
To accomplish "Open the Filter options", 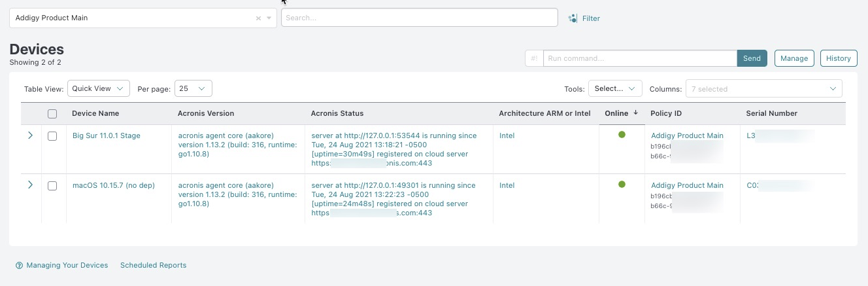I will pyautogui.click(x=584, y=18).
